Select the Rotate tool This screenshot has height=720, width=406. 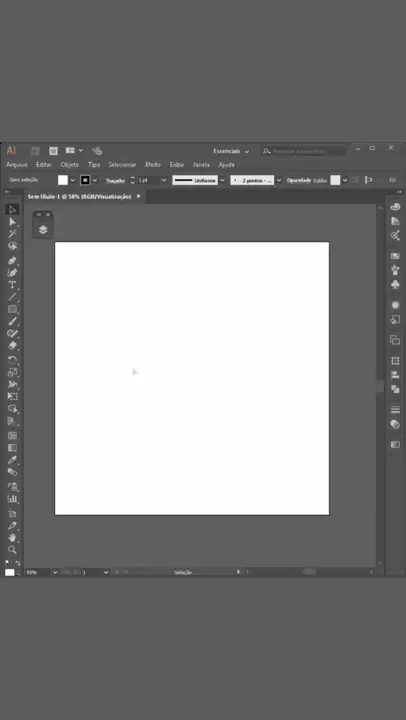(x=12, y=360)
